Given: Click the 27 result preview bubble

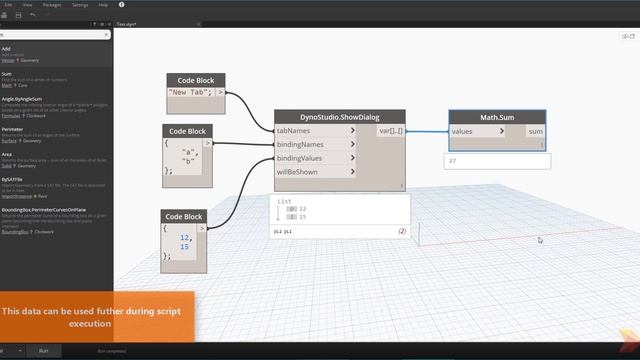Looking at the screenshot, I should 497,161.
